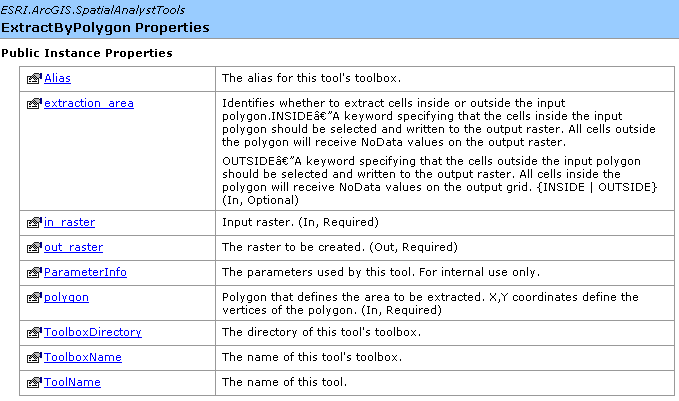Click the property icon beside ToolName

[34, 382]
